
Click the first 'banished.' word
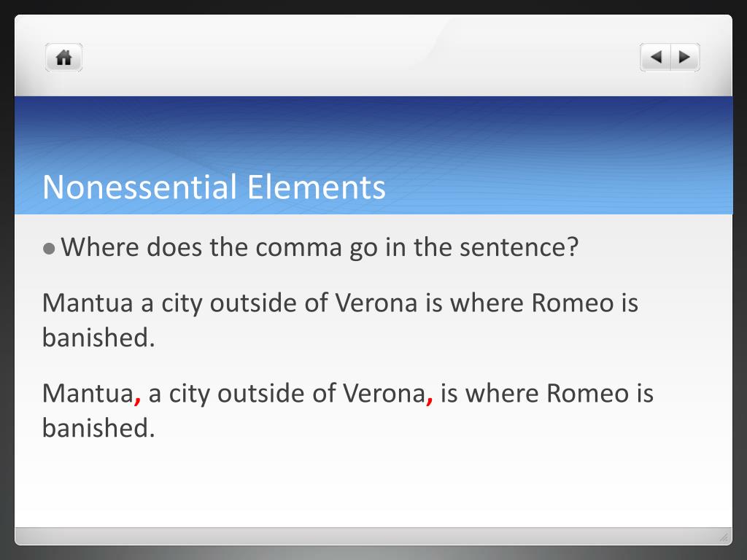98,337
